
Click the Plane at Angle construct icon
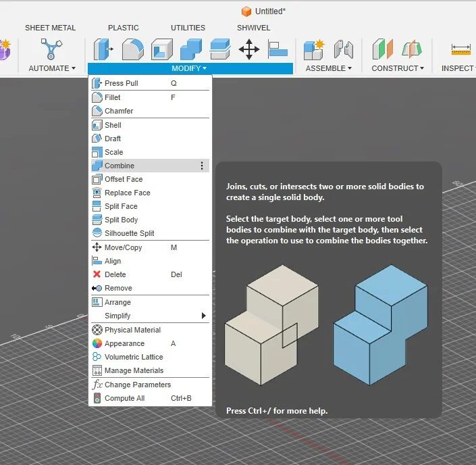[412, 49]
